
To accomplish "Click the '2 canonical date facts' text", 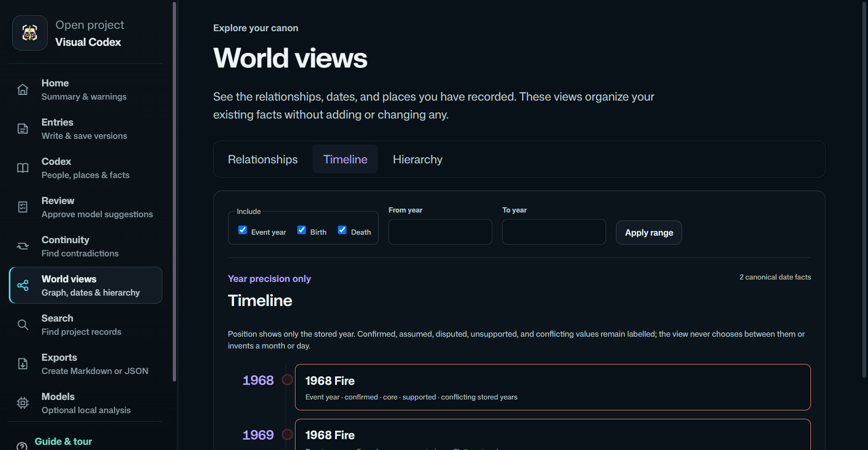I will coord(775,277).
